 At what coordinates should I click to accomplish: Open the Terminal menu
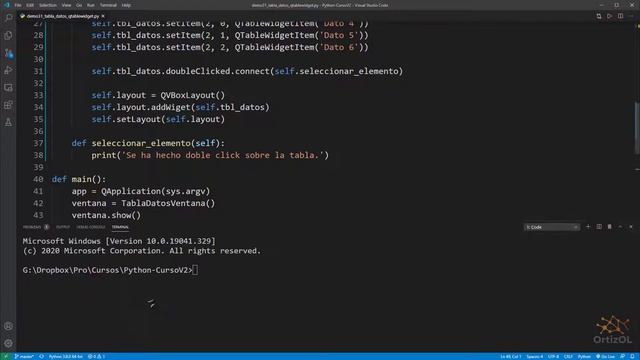click(108, 5)
